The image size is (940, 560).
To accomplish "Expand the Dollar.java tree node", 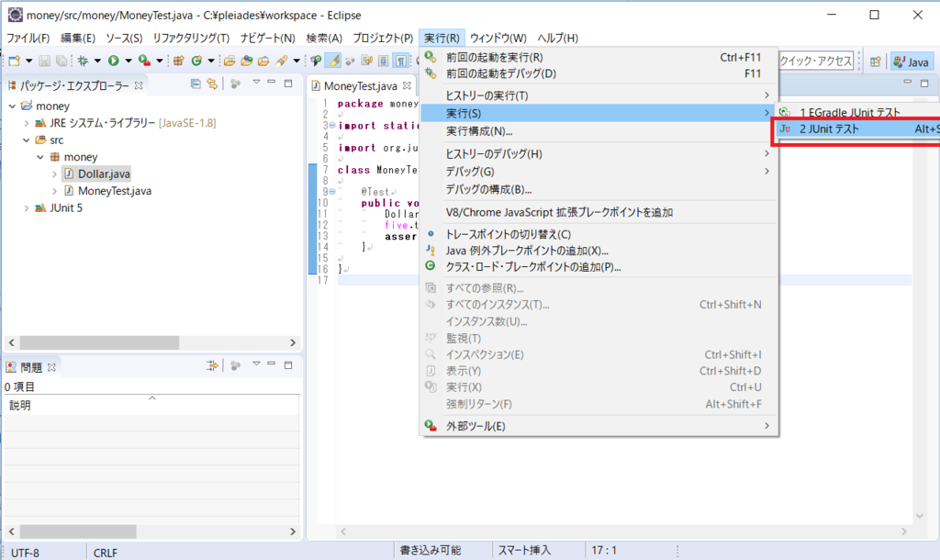I will [54, 174].
